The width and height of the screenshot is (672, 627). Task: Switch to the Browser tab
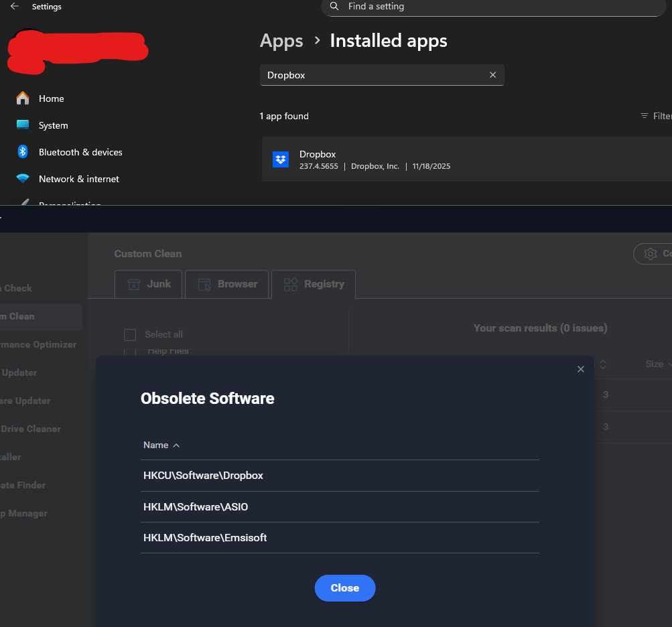click(228, 284)
